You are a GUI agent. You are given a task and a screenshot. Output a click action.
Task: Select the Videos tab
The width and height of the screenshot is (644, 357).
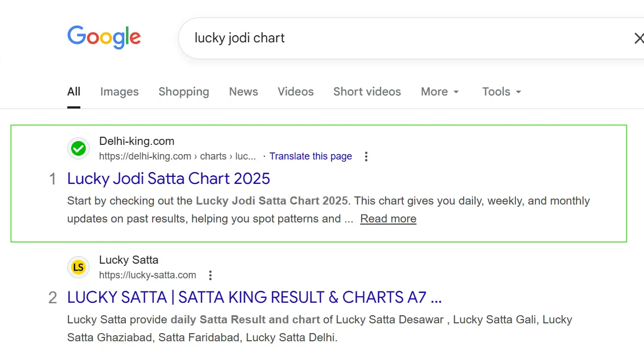pyautogui.click(x=295, y=92)
